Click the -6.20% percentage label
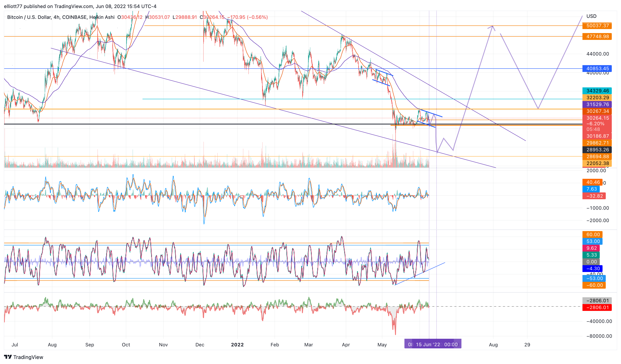This screenshot has height=364, width=621. [x=595, y=123]
